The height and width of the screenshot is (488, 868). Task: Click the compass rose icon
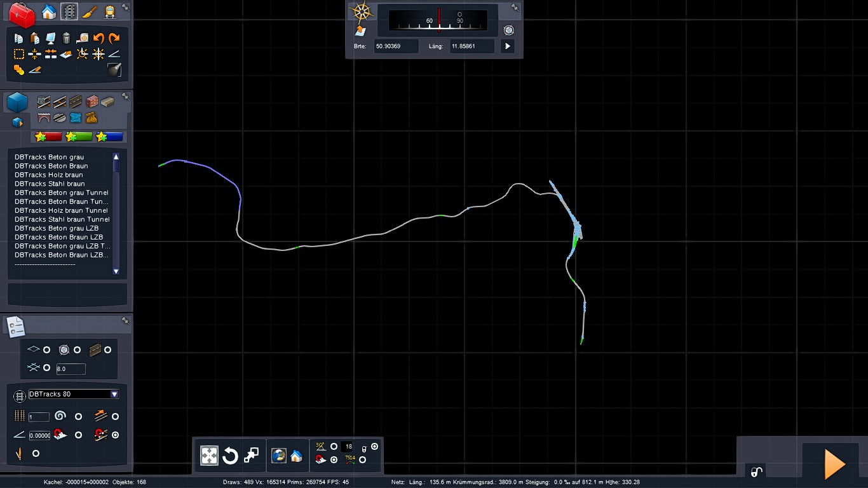point(362,12)
